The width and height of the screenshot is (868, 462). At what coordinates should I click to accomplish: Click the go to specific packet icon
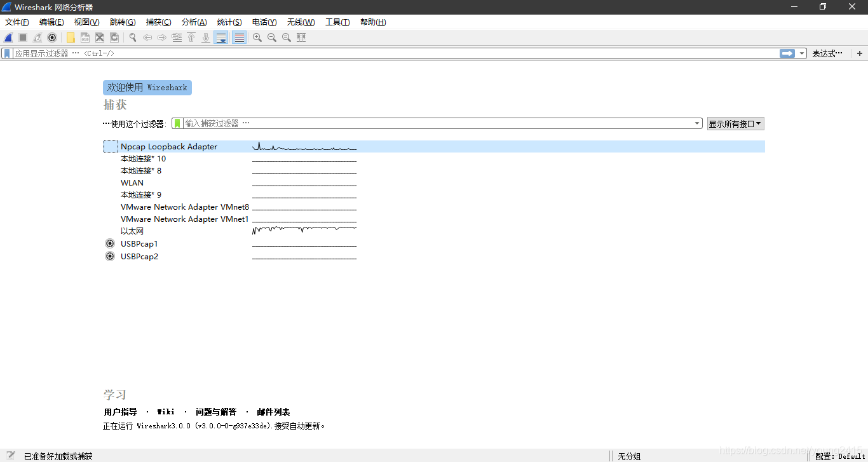(x=177, y=37)
